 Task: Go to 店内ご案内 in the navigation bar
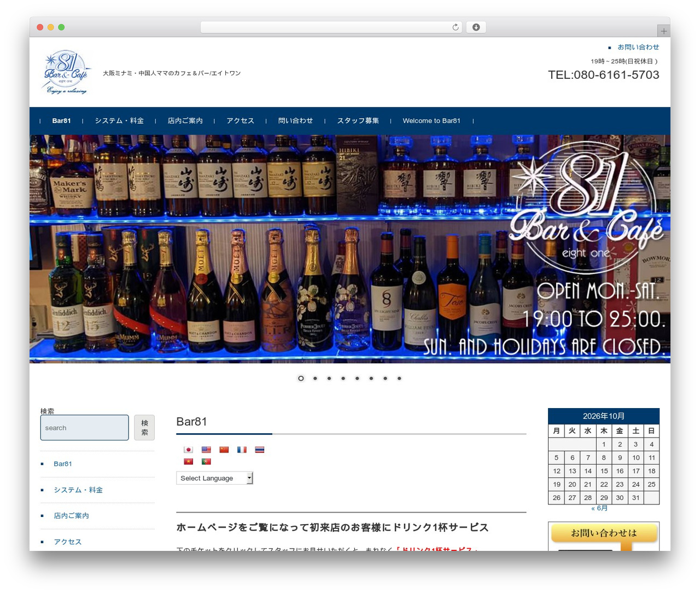point(185,121)
